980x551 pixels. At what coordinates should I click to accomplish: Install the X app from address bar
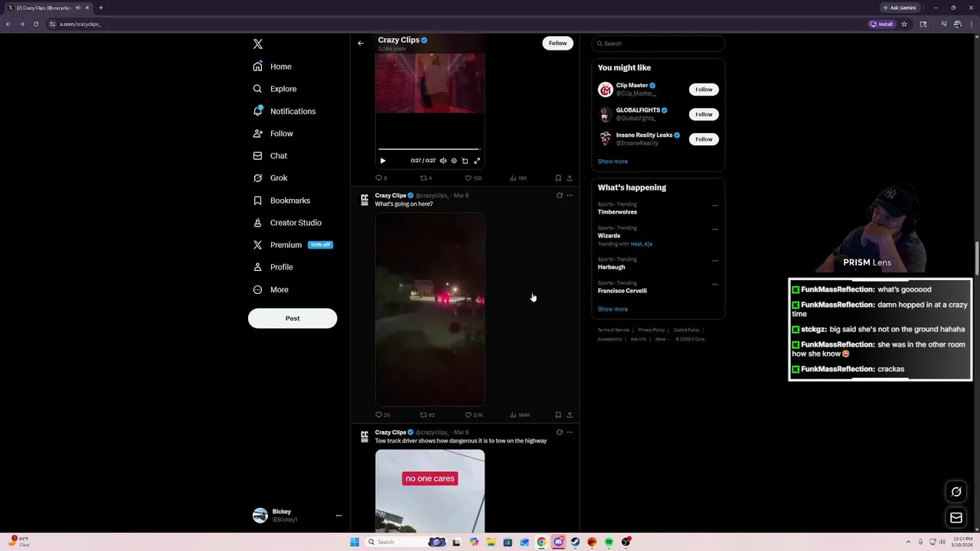click(x=881, y=24)
